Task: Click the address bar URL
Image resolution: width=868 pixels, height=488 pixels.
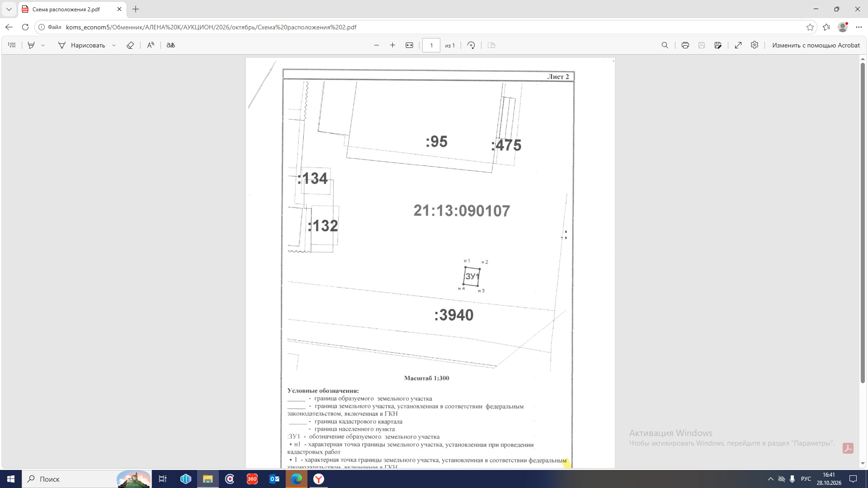Action: coord(211,27)
